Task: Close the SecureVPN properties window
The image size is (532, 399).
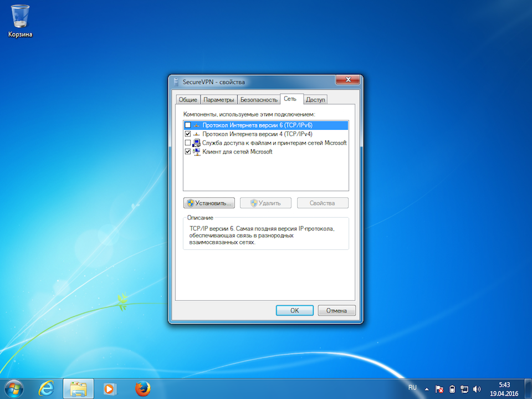Action: (x=347, y=80)
